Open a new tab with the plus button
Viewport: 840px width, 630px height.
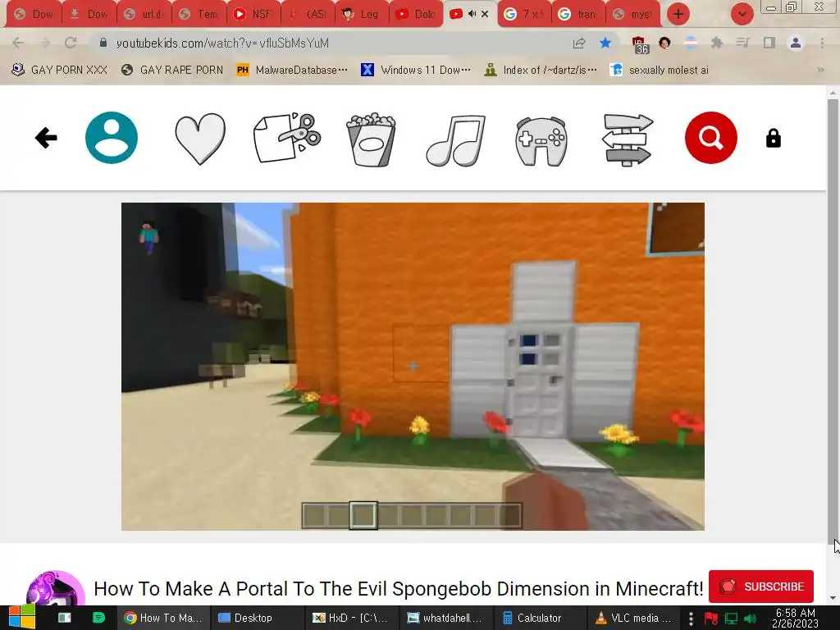point(678,14)
